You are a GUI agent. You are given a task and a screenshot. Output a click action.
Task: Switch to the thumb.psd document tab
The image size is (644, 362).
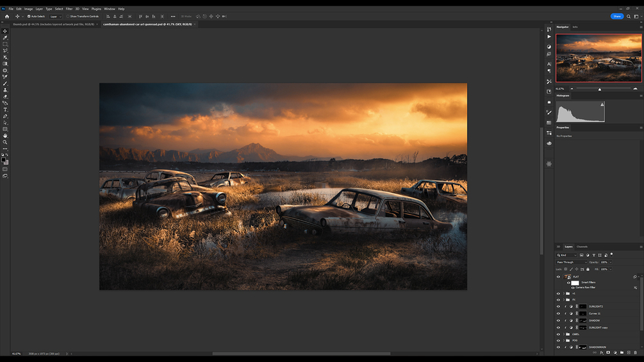[x=53, y=24]
